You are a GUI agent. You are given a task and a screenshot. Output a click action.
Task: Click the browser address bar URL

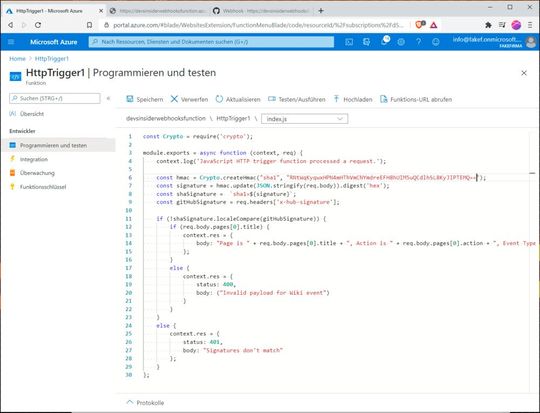[x=258, y=25]
